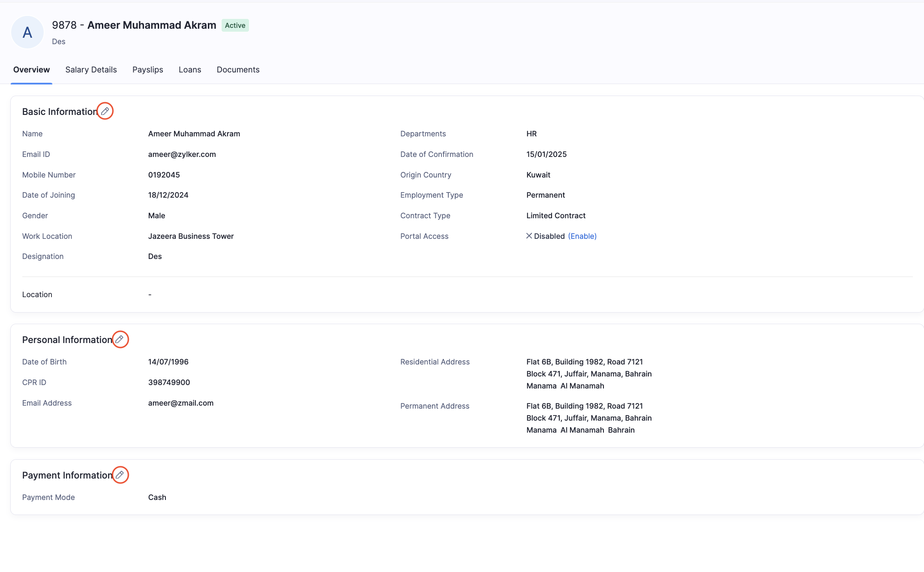The image size is (924, 572).
Task: Open Payment Information edit pencil
Action: click(x=120, y=475)
